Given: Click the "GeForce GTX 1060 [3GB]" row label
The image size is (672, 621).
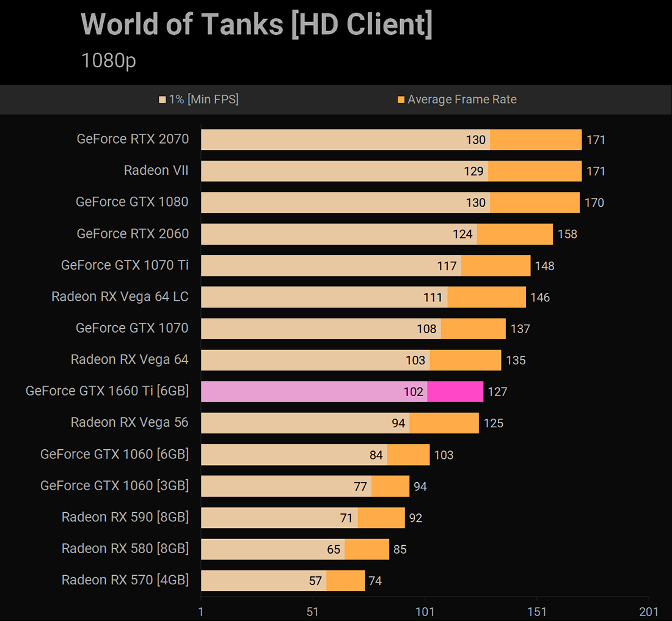Looking at the screenshot, I should coord(114,485).
